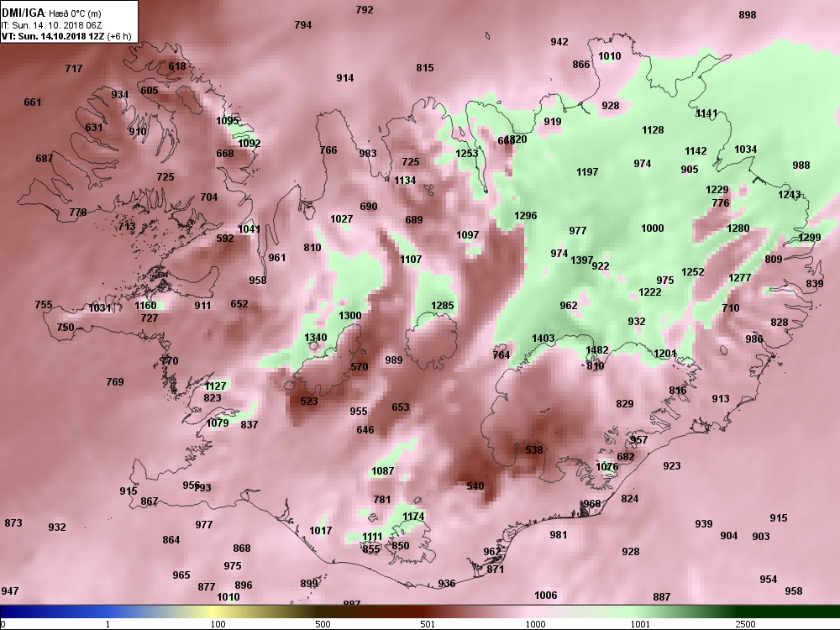Pick the map value 1340

pyautogui.click(x=316, y=337)
